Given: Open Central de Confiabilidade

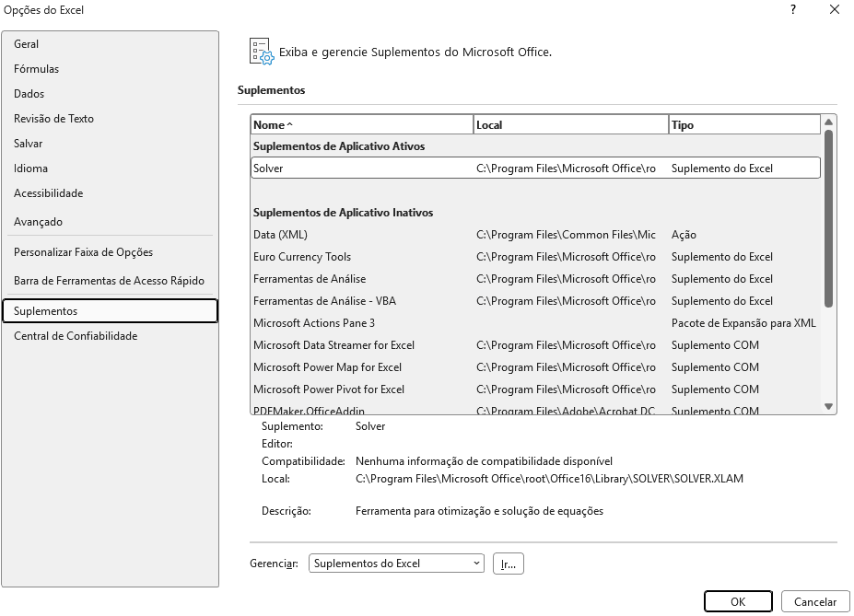Looking at the screenshot, I should 110,336.
